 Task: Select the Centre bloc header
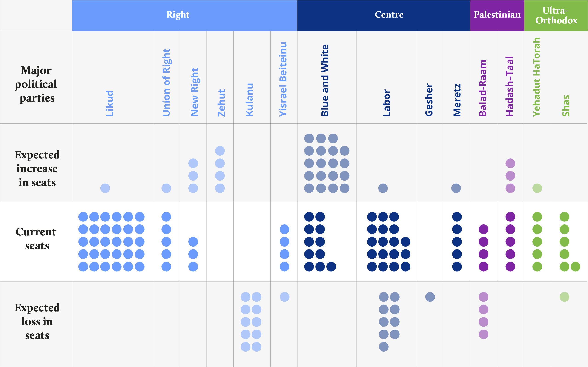[389, 15]
